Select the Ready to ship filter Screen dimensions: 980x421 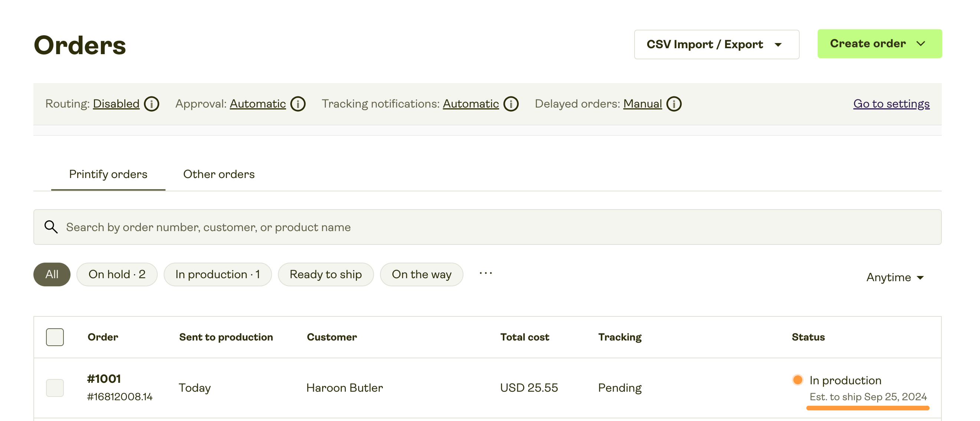tap(326, 274)
